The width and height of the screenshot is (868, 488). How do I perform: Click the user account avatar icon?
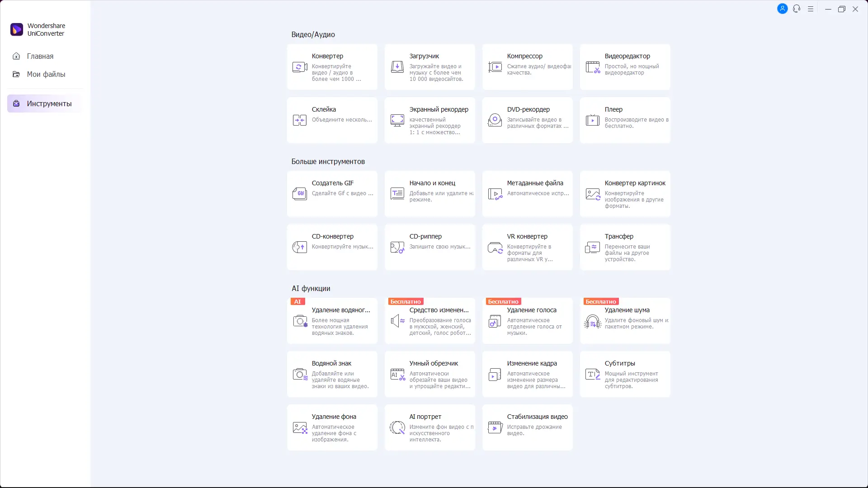tap(783, 9)
